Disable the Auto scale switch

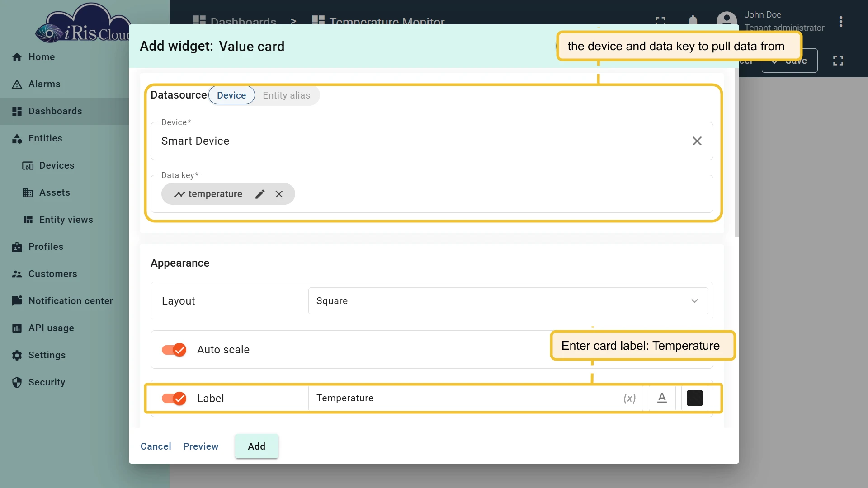(174, 350)
